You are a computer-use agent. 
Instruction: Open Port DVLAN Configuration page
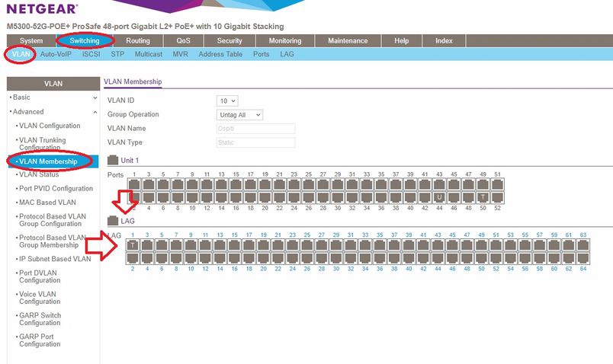pos(40,276)
